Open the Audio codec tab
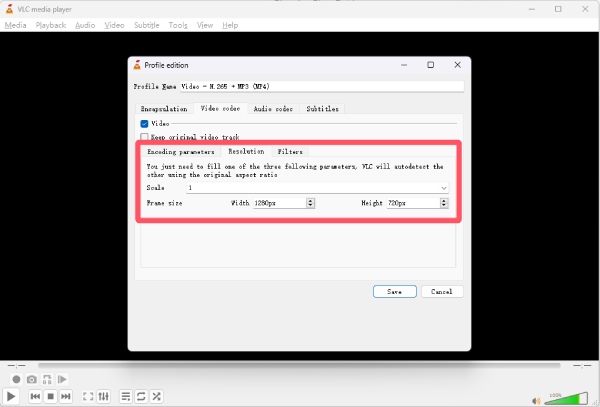Image resolution: width=600 pixels, height=407 pixels. [x=273, y=109]
